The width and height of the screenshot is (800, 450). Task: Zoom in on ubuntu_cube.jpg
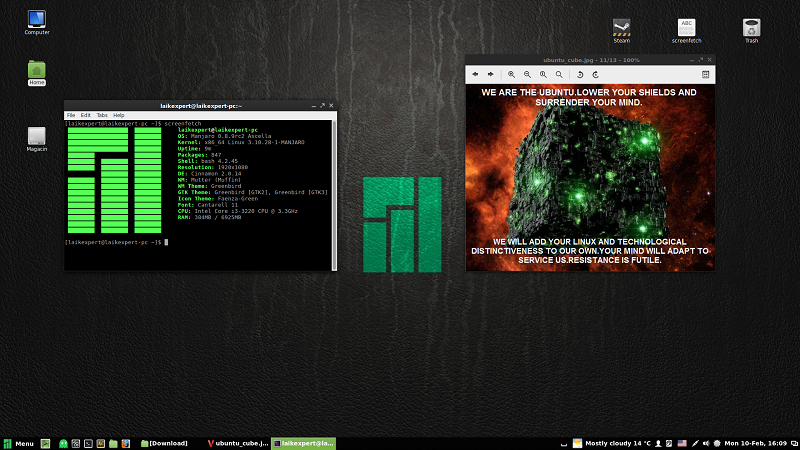(511, 74)
